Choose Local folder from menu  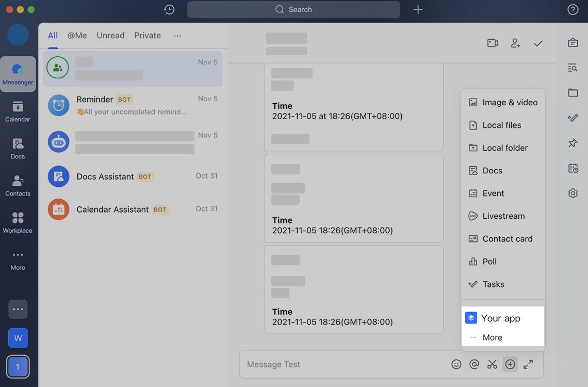[x=503, y=148]
